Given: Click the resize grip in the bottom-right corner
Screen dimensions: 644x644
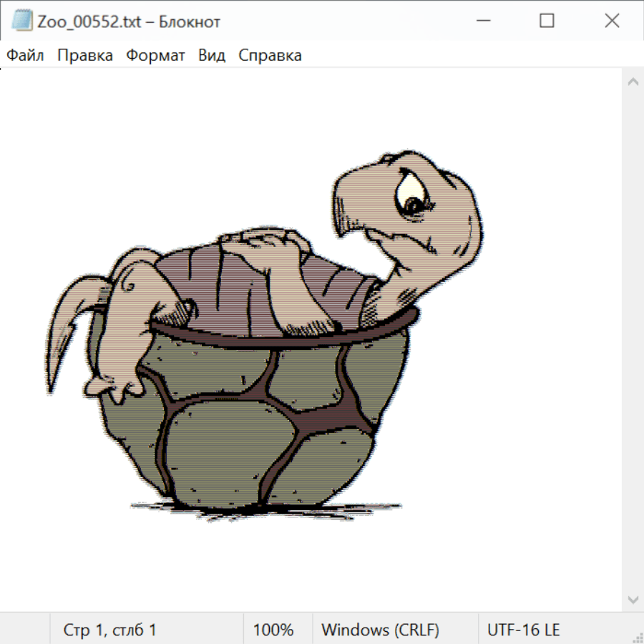Looking at the screenshot, I should pos(638,638).
